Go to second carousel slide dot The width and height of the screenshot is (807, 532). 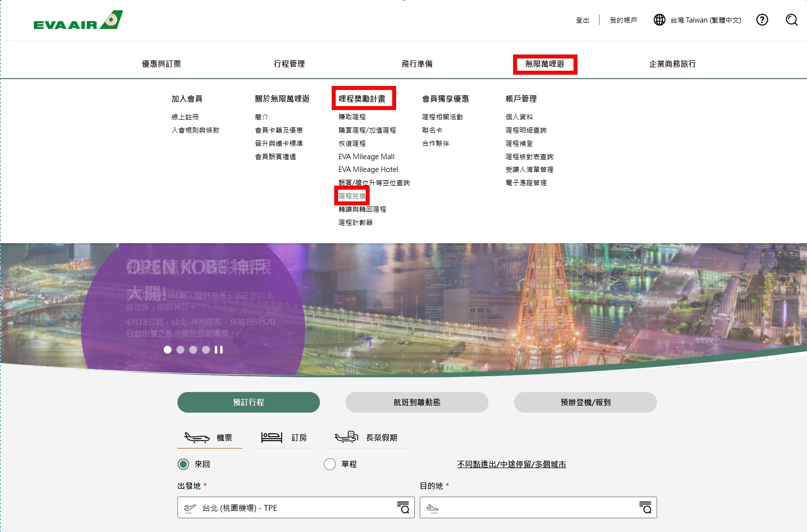pyautogui.click(x=180, y=350)
